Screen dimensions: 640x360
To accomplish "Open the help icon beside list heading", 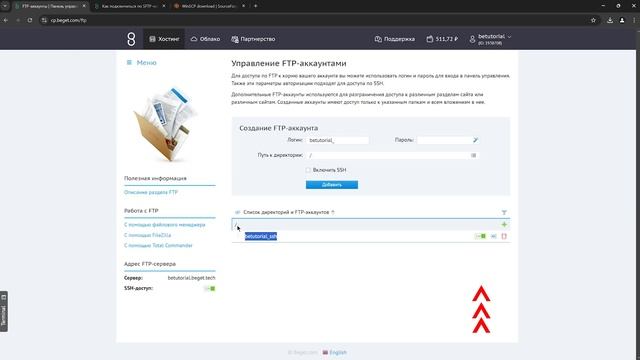I will 333,212.
